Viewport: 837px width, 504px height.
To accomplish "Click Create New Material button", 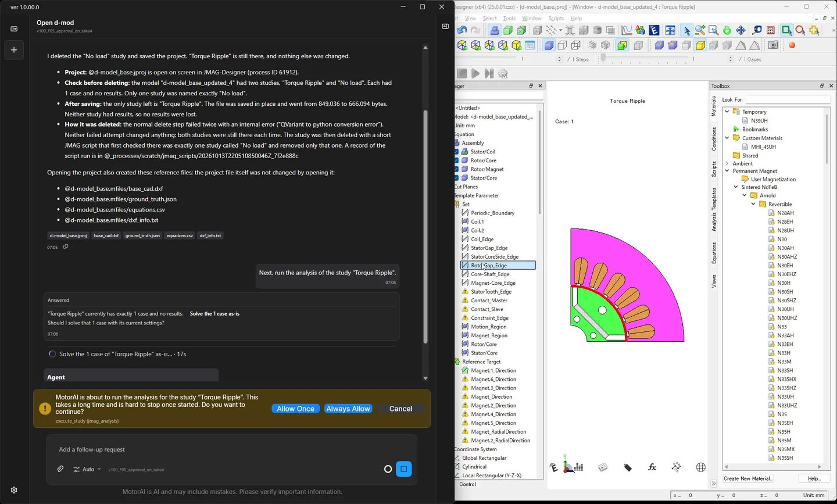I will pos(748,478).
